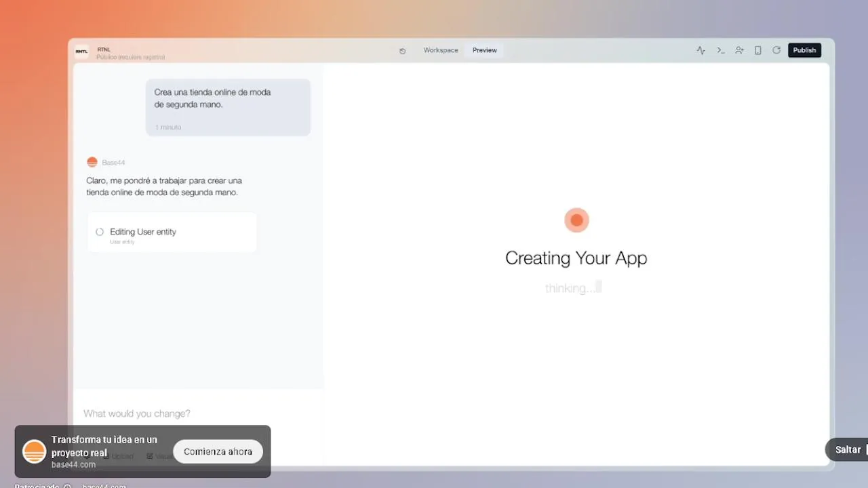Click the thinking status text
Screen dimensions: 868x488
coord(570,288)
